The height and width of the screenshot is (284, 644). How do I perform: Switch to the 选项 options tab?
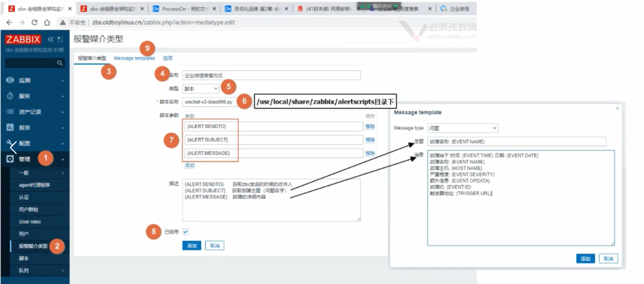pos(167,58)
